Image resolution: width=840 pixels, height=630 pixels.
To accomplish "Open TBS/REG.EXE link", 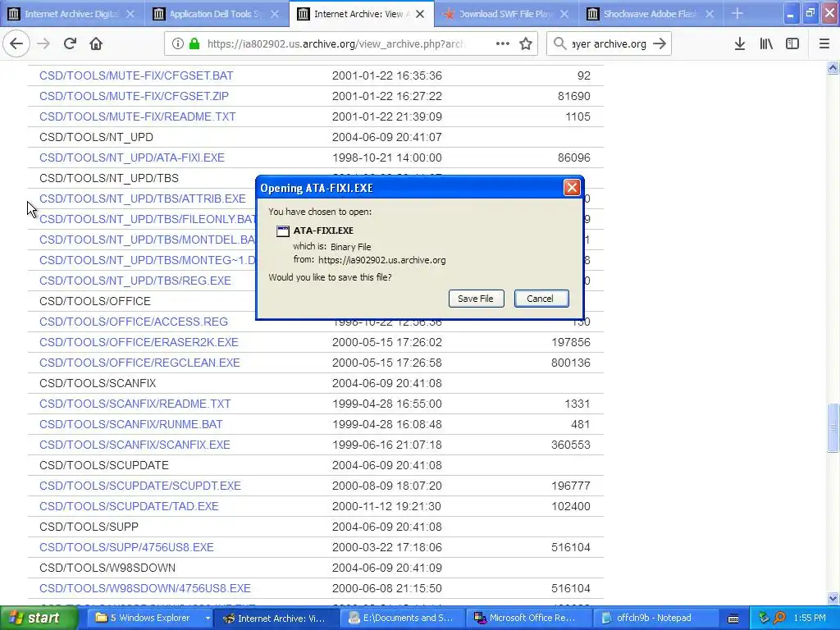I will coord(135,281).
